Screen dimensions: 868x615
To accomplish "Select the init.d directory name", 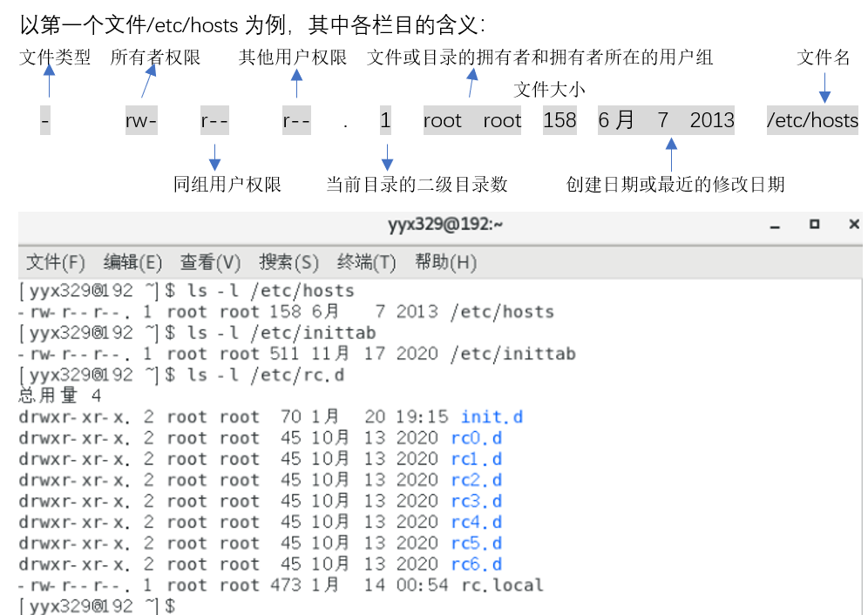I will (x=492, y=417).
